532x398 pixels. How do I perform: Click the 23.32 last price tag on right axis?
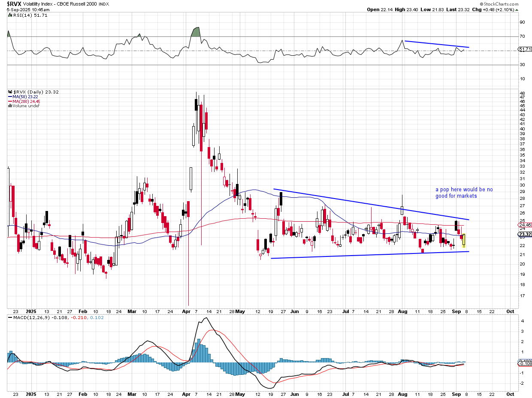[x=525, y=234]
